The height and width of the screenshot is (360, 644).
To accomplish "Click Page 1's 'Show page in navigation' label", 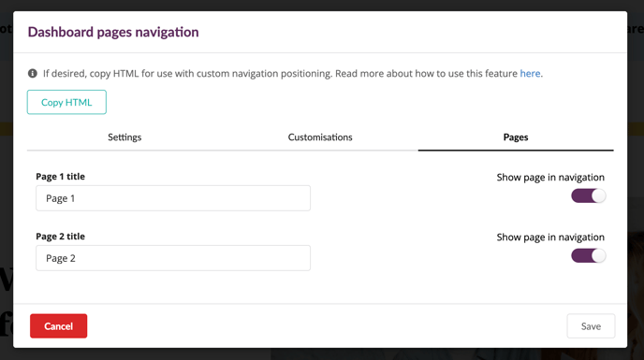I will pyautogui.click(x=550, y=178).
